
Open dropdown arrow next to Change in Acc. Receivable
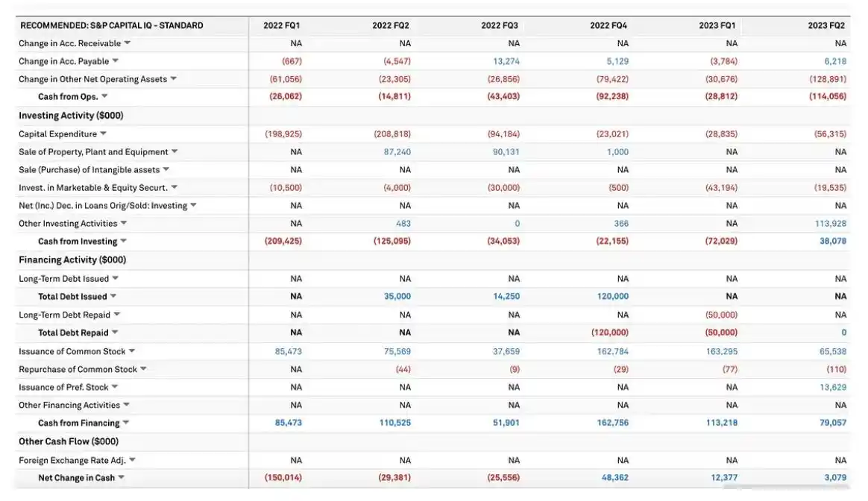click(x=128, y=43)
